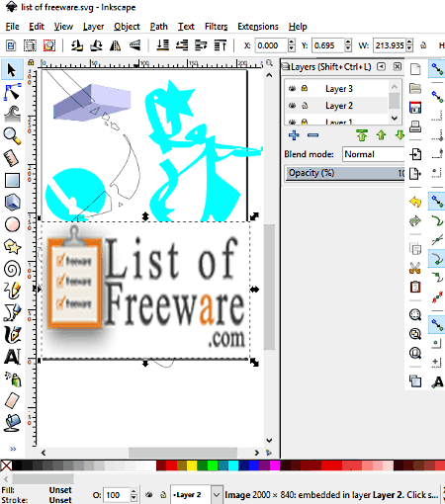This screenshot has width=445, height=504.
Task: Open the Path menu
Action: pos(159,27)
